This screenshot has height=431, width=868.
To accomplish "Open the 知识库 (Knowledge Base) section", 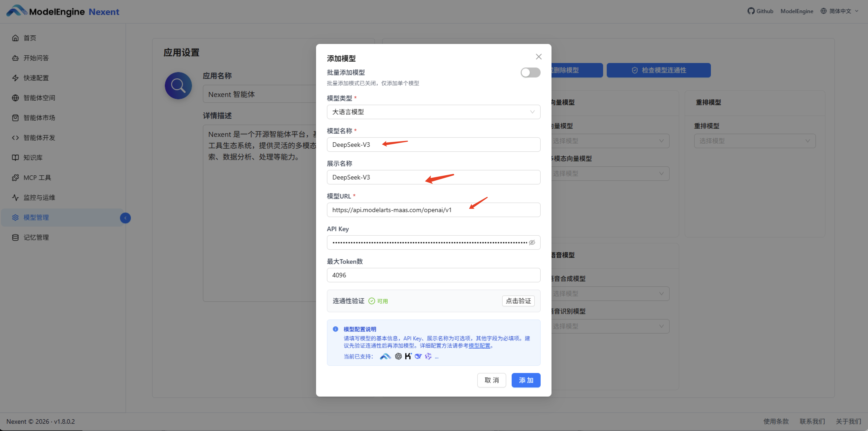I will (33, 157).
